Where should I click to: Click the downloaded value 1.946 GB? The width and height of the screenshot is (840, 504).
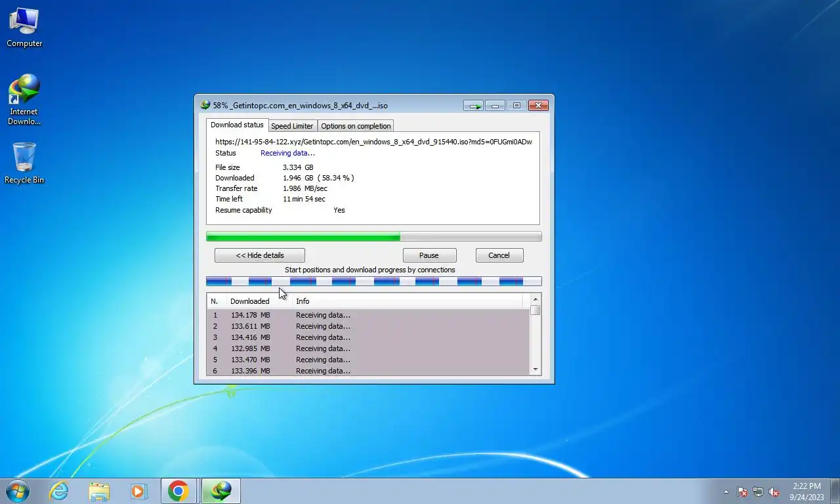point(298,178)
